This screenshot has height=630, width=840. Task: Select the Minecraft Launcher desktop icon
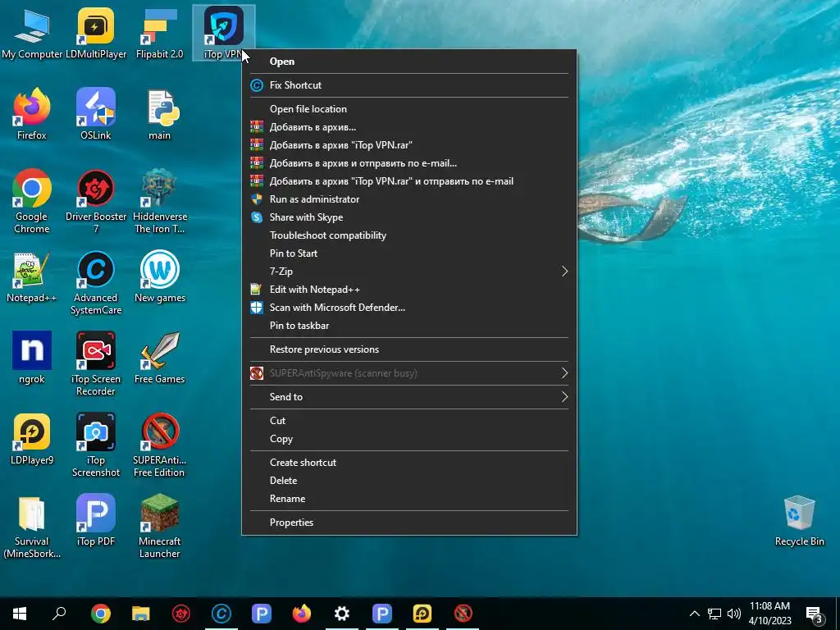tap(160, 526)
